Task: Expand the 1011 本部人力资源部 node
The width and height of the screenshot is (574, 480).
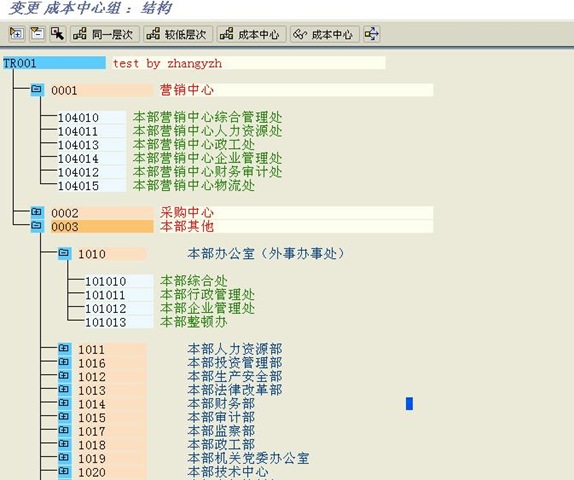Action: (64, 349)
